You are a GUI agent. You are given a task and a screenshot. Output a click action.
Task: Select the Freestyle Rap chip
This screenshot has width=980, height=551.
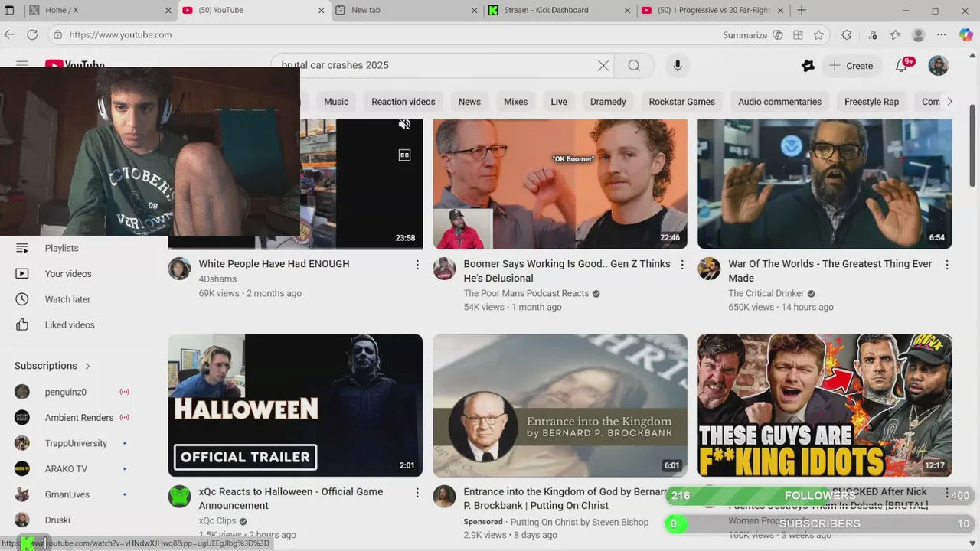pos(871,102)
